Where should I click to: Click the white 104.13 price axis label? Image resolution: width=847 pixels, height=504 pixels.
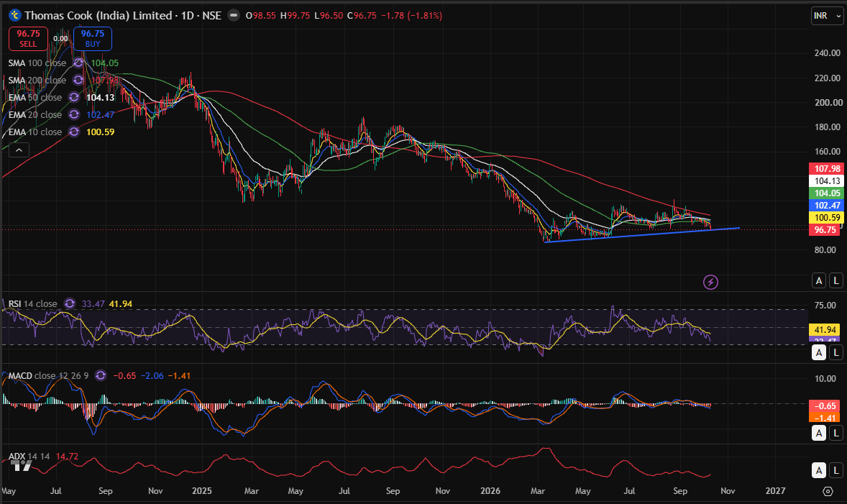pos(827,181)
